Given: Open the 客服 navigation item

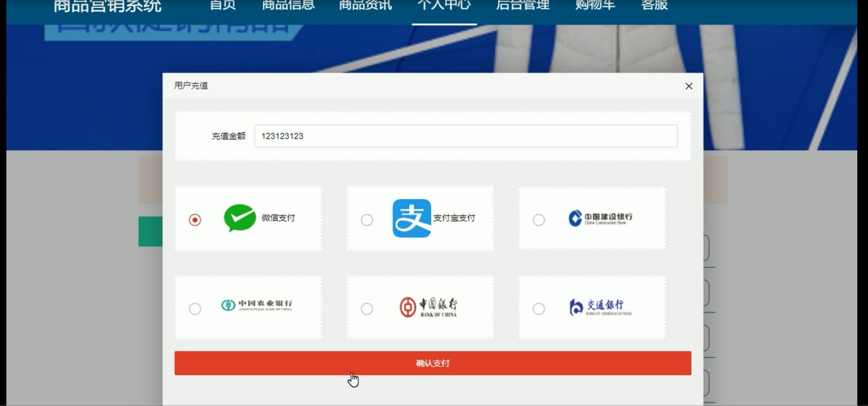Looking at the screenshot, I should click(x=655, y=5).
